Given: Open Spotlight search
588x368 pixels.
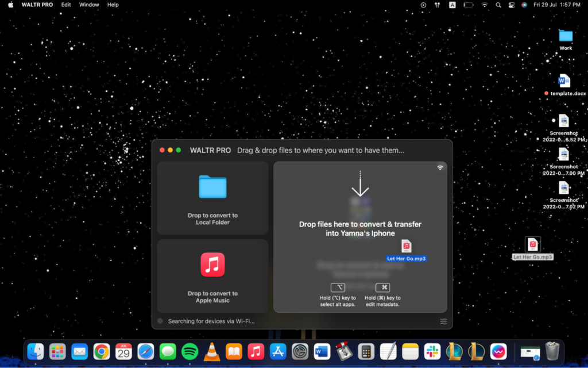Looking at the screenshot, I should coord(498,5).
